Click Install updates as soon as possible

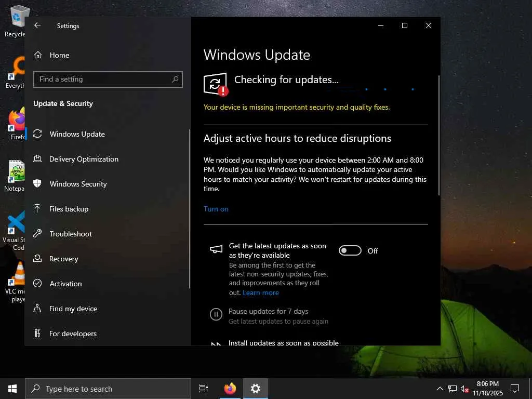(x=284, y=343)
